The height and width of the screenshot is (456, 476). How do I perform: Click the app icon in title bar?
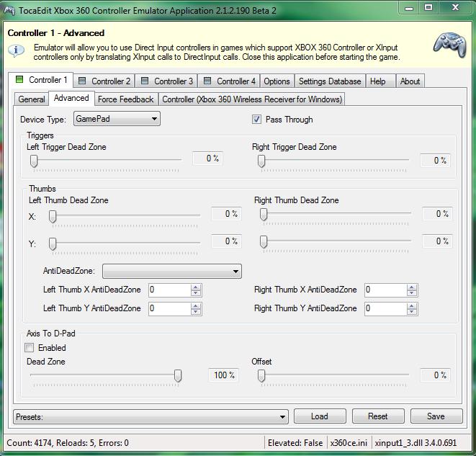[x=9, y=11]
